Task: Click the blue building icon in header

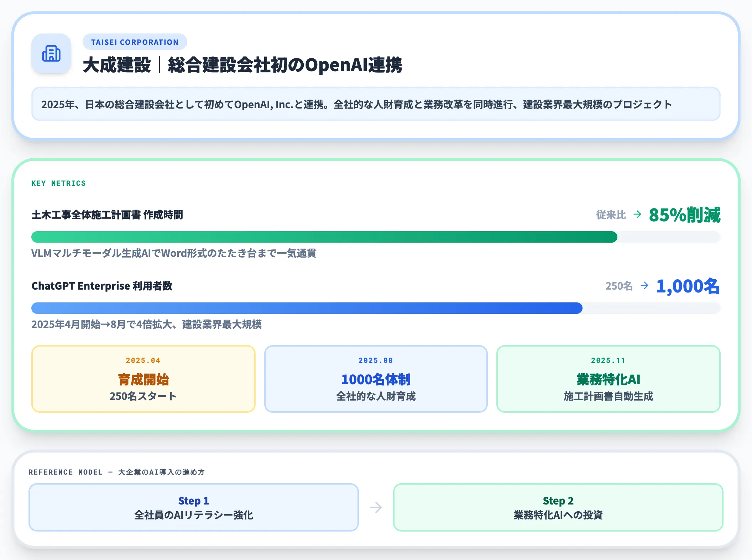Action: tap(51, 54)
